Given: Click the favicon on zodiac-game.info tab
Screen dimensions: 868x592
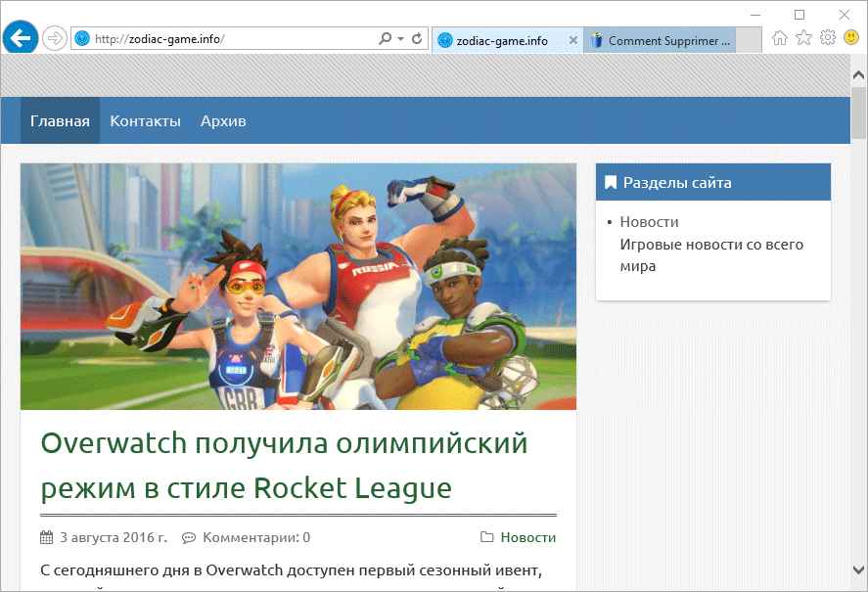Looking at the screenshot, I should (x=445, y=40).
